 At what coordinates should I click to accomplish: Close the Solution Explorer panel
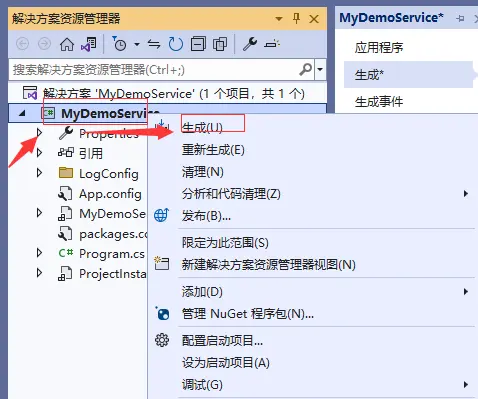coord(314,19)
